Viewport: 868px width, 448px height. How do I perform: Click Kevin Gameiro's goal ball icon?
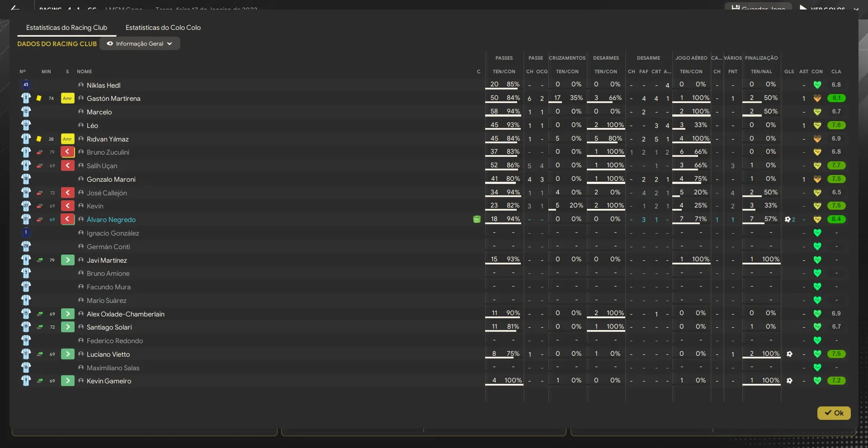789,381
